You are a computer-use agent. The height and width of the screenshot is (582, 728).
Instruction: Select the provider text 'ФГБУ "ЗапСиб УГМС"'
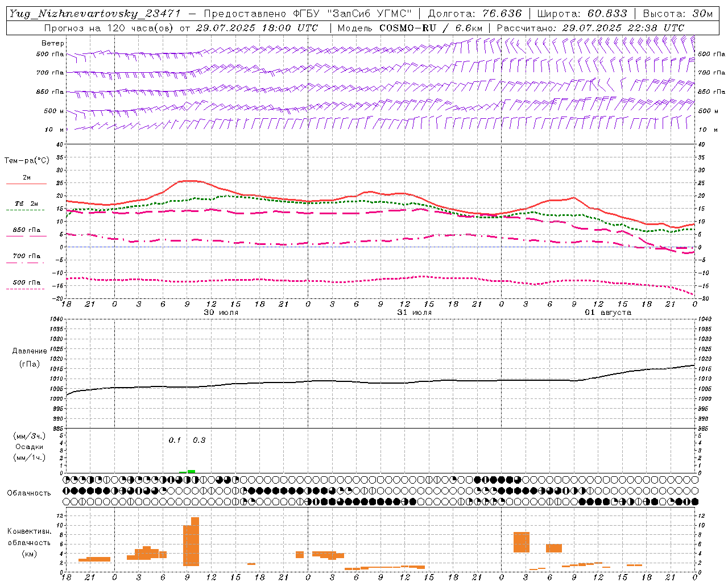click(x=352, y=14)
